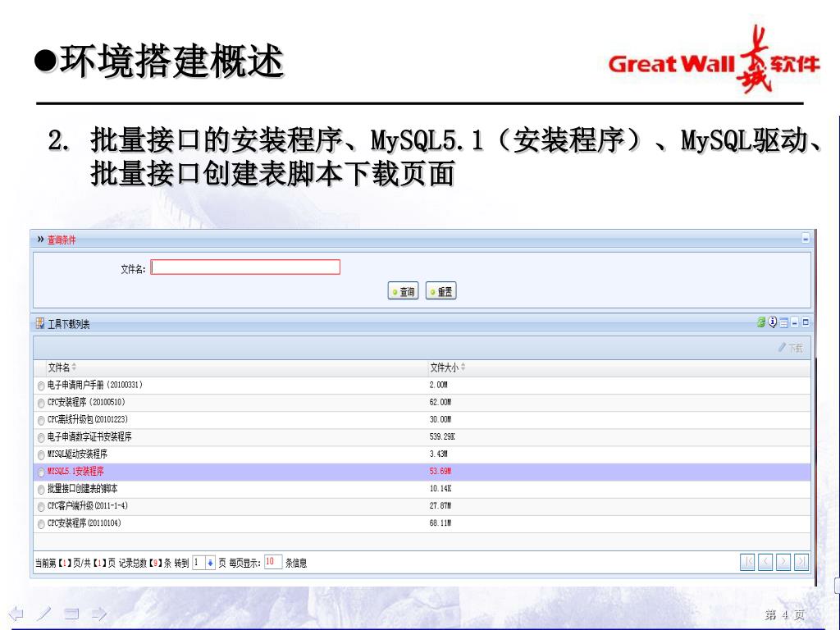Minimize the 工具下载列表 panel

click(x=795, y=322)
